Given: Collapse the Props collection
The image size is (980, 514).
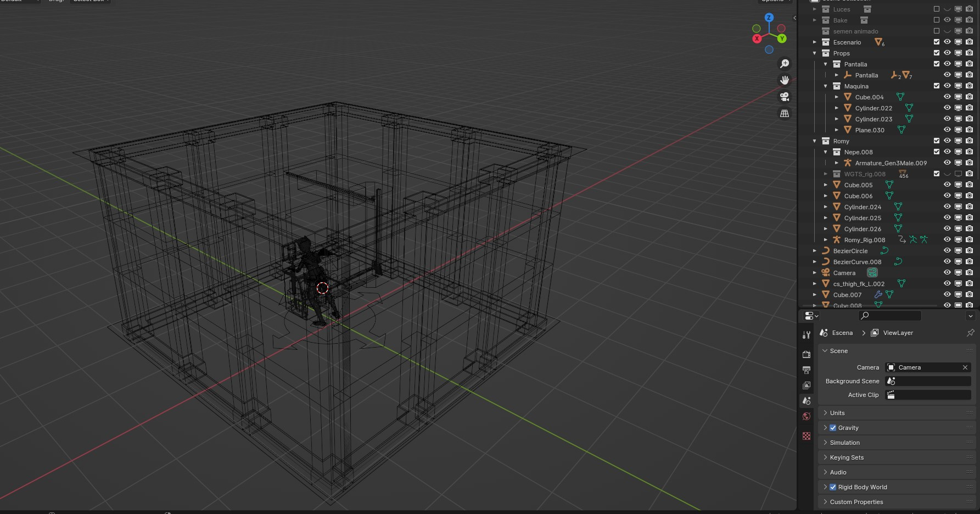Looking at the screenshot, I should tap(815, 53).
